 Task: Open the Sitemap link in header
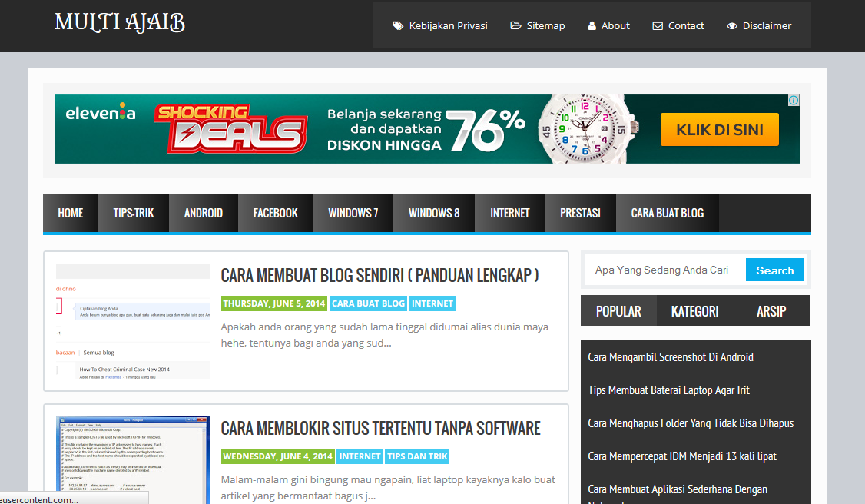545,26
